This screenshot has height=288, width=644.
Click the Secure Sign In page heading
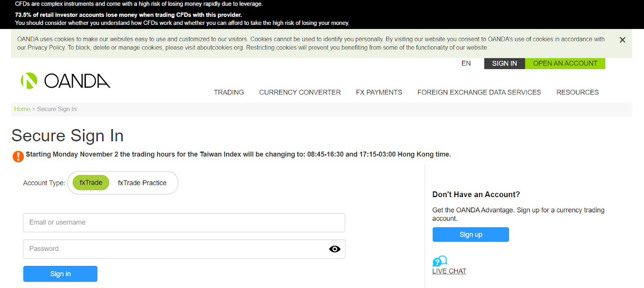point(68,136)
